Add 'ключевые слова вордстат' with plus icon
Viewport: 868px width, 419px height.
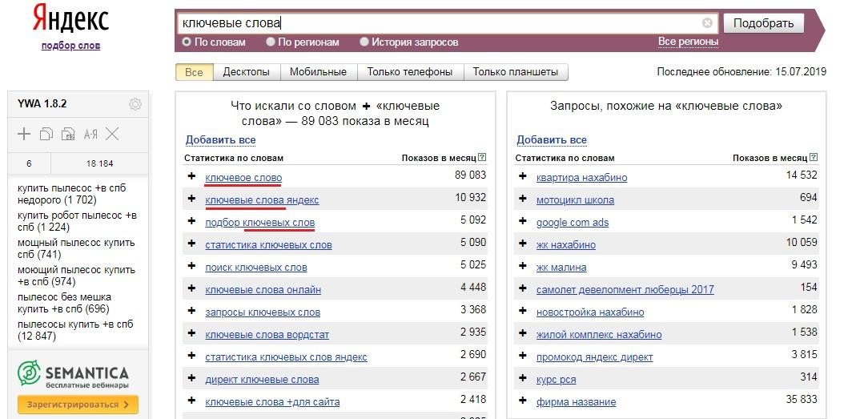[191, 332]
